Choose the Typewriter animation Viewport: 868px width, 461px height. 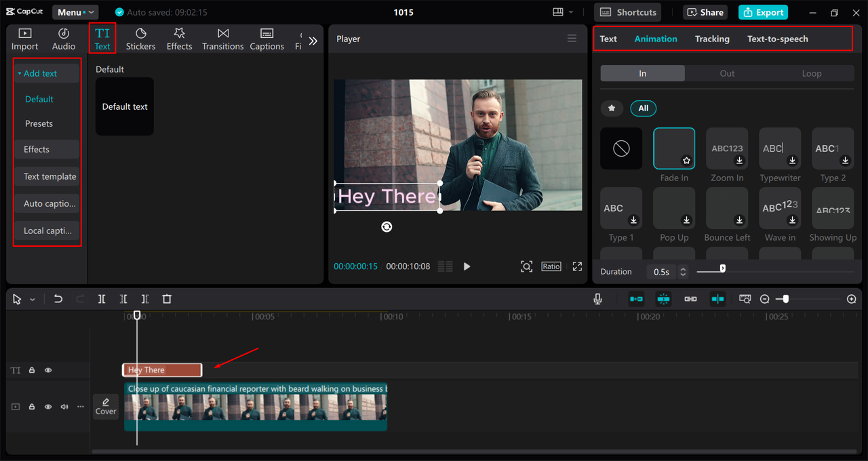tap(780, 148)
